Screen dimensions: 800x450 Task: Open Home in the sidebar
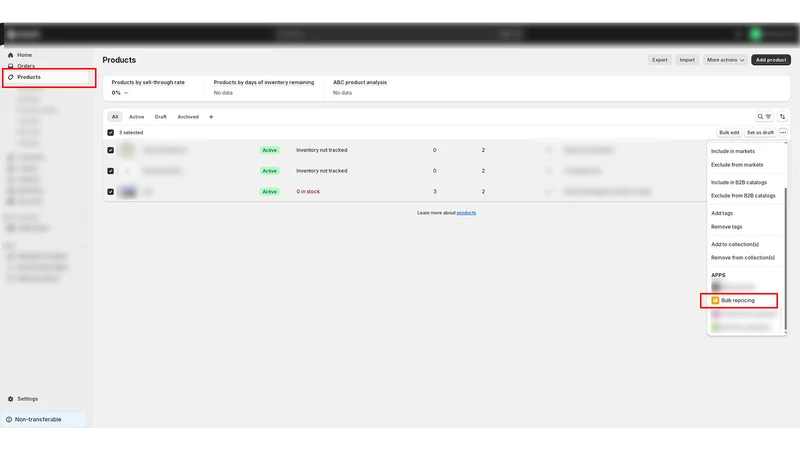click(x=24, y=55)
